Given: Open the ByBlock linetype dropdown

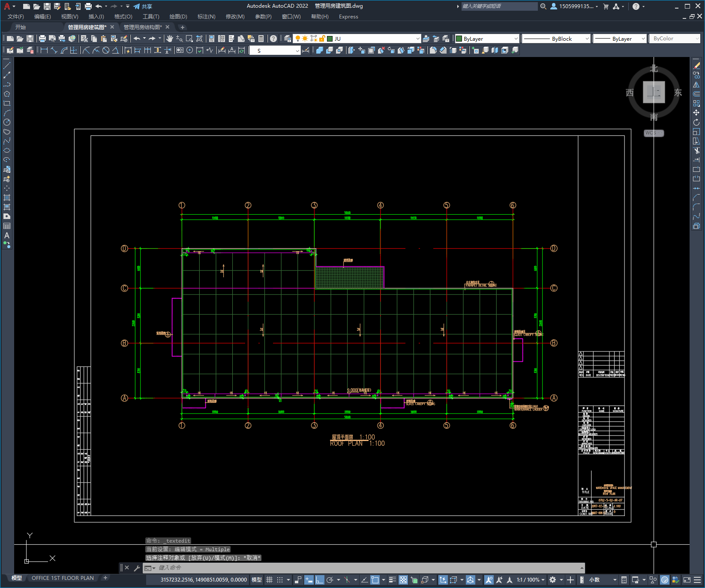Looking at the screenshot, I should [556, 39].
